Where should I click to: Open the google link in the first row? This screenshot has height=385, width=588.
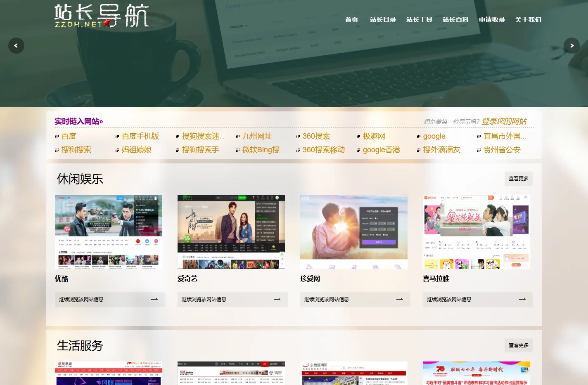[x=434, y=136]
